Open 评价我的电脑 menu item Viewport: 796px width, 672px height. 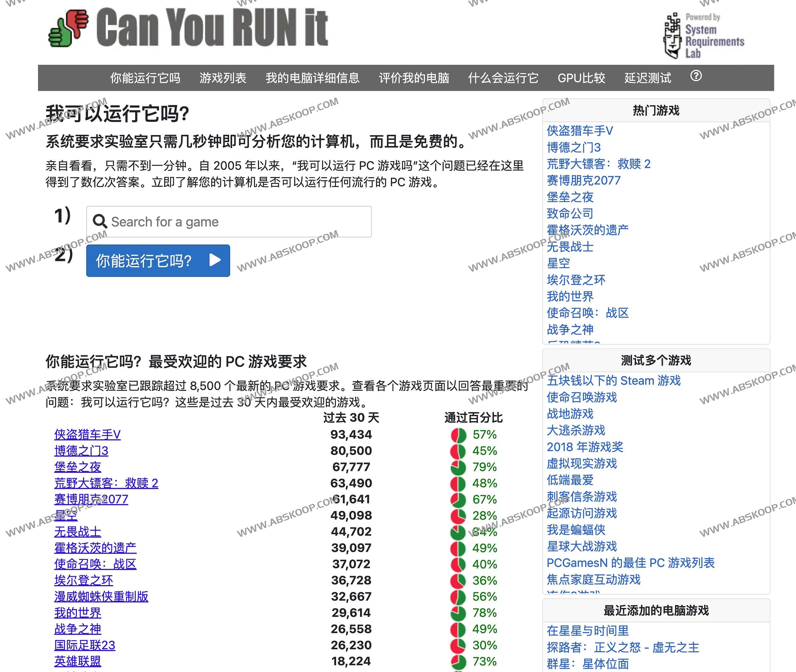pyautogui.click(x=414, y=78)
